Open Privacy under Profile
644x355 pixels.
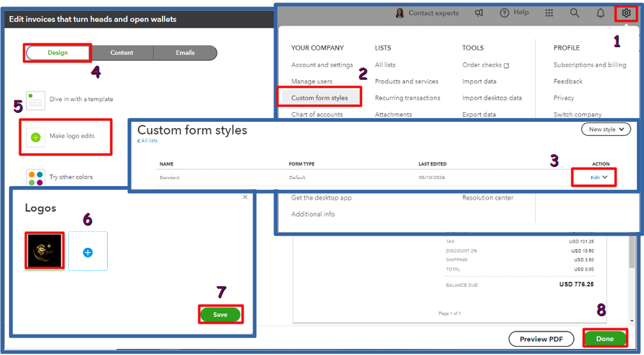(563, 98)
